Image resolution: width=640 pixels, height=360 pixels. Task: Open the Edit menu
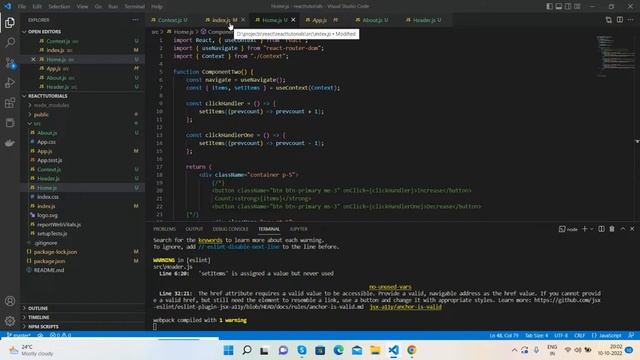click(37, 7)
